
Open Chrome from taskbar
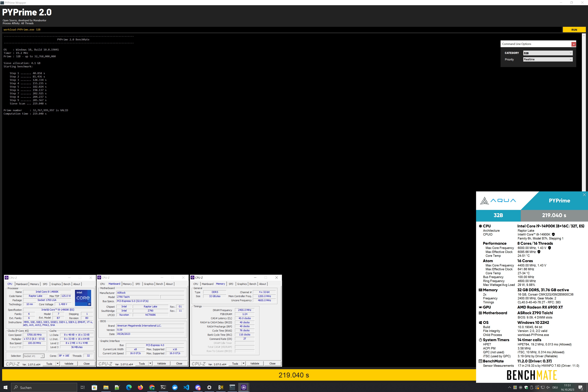tap(152, 387)
